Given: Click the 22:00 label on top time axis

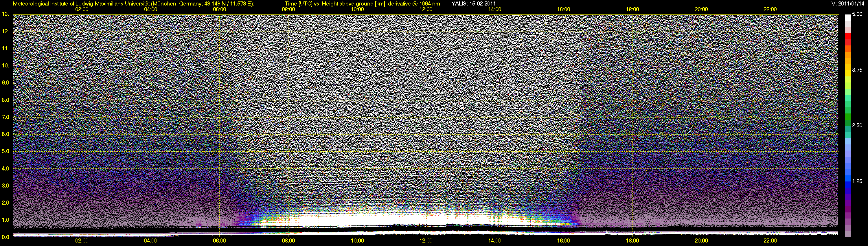Looking at the screenshot, I should pyautogui.click(x=770, y=10).
